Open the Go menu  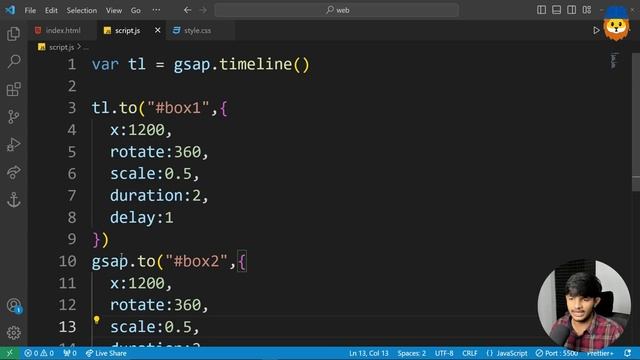136,10
